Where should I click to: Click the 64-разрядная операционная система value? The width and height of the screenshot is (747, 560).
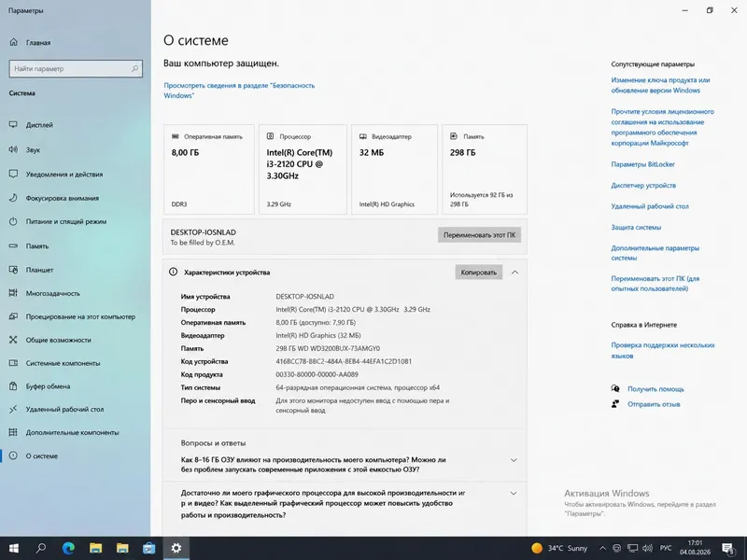[358, 387]
